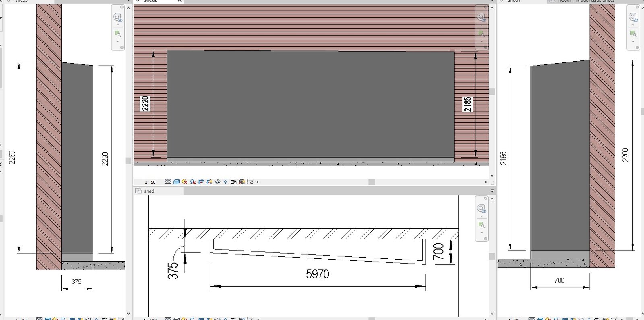Click Temporary View Properties icon in 1:50 view
The height and width of the screenshot is (320, 644).
(x=233, y=182)
